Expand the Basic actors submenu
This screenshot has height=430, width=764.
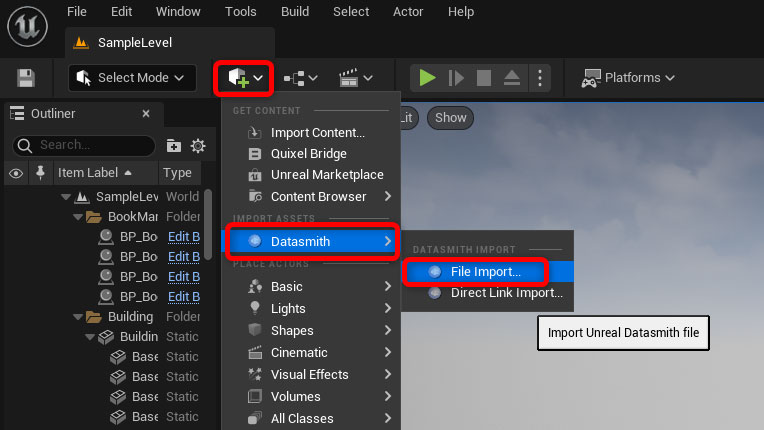pyautogui.click(x=311, y=286)
